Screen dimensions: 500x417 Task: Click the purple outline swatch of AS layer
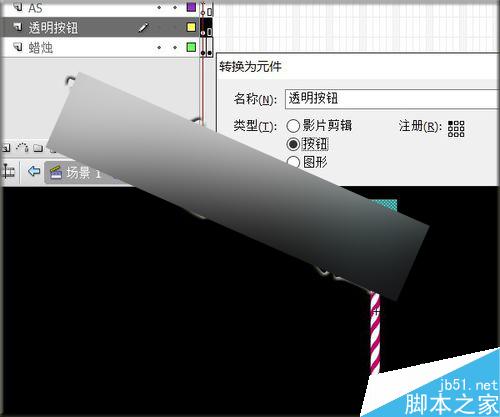191,7
